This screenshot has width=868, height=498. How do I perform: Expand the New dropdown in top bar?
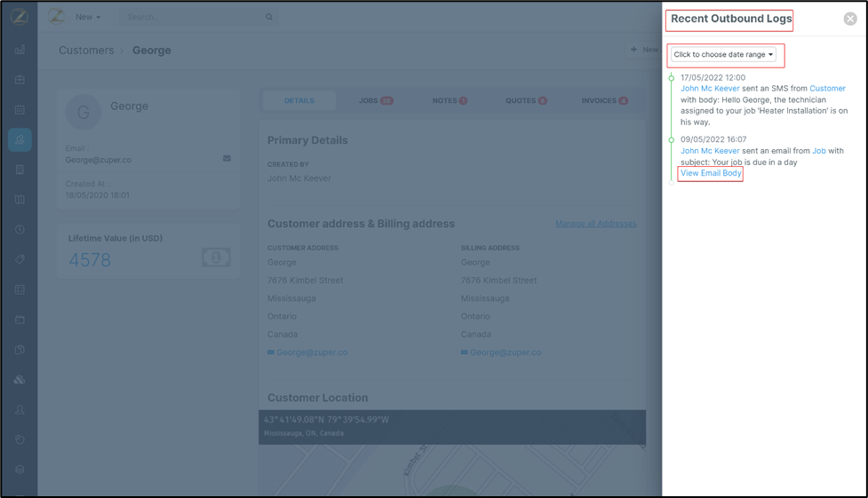click(x=87, y=17)
